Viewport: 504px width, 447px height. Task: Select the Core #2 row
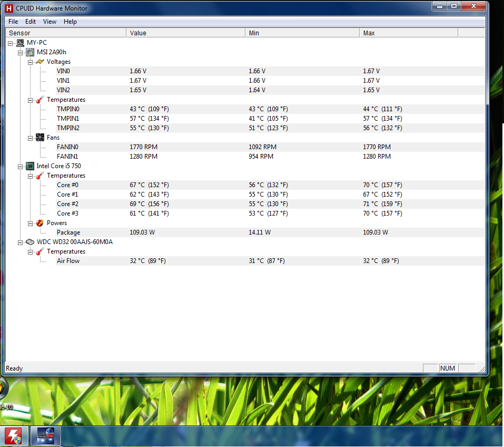tap(270, 204)
